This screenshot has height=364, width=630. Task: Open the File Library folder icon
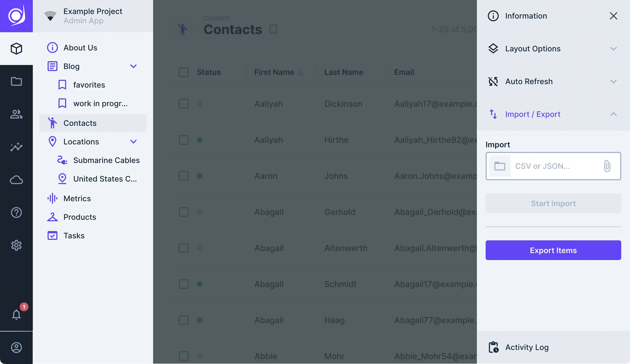coord(16,81)
